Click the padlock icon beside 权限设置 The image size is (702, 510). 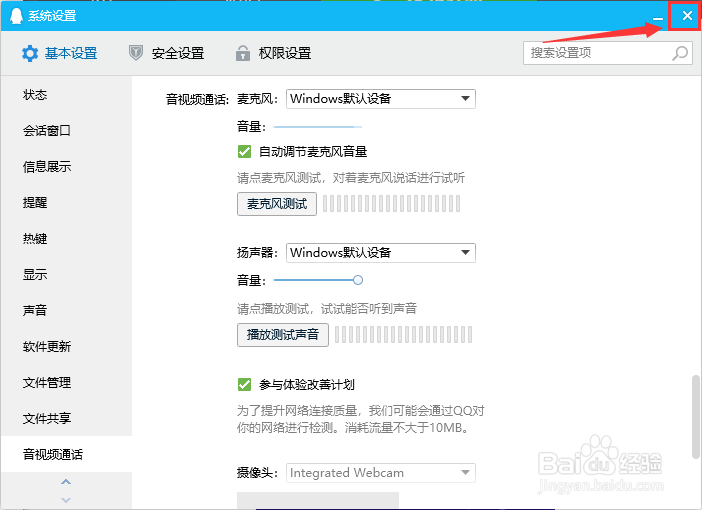pos(243,53)
